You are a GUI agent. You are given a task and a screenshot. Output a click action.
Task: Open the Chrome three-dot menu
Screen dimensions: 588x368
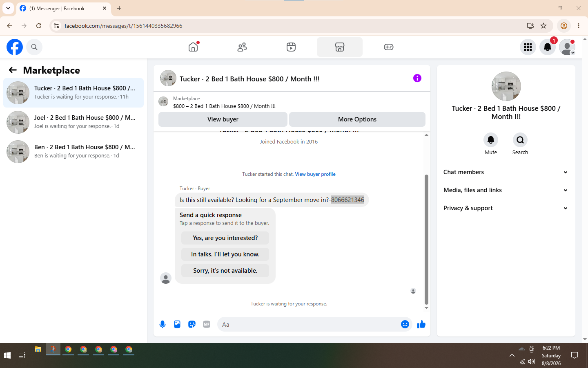(x=579, y=26)
